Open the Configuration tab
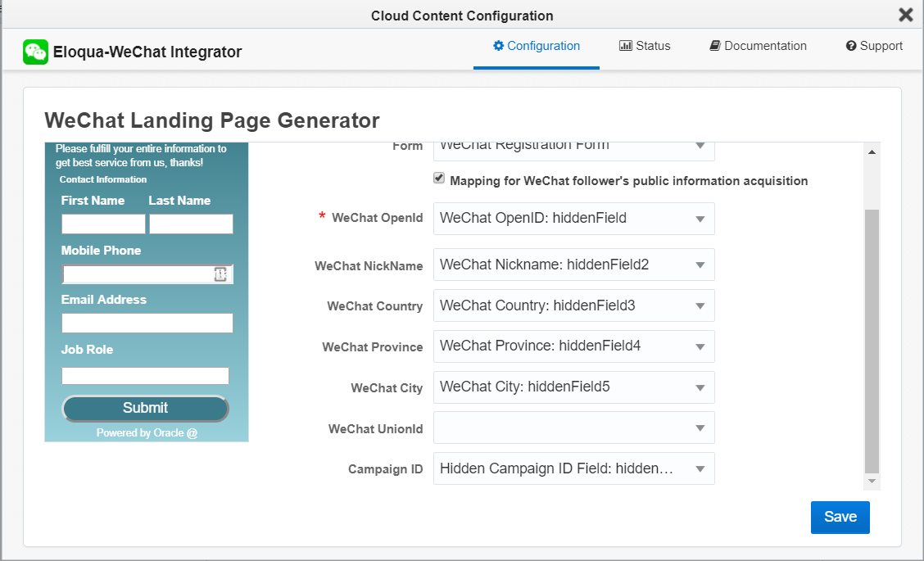This screenshot has height=561, width=924. pos(537,46)
